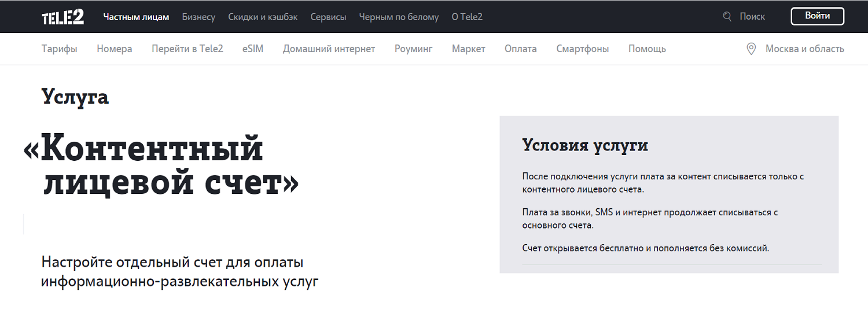Open Перейти в Tele2 section
The height and width of the screenshot is (313, 868).
187,49
